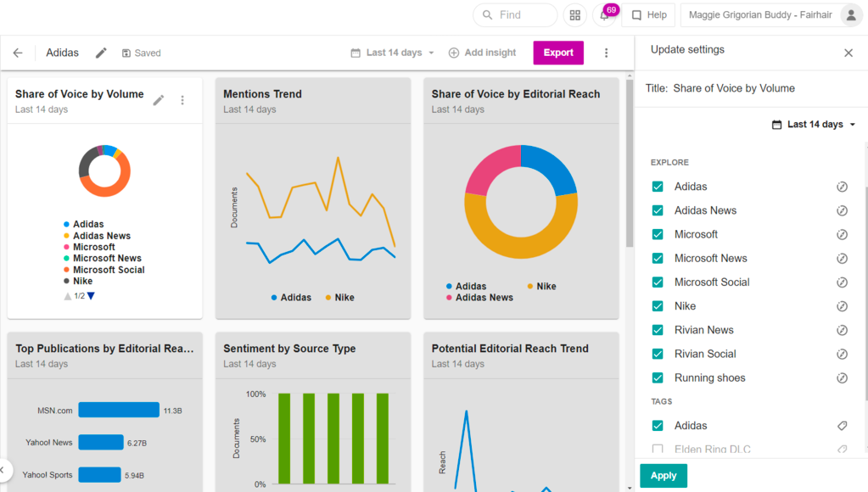Edit Share of Voice by Volume widget pencil
868x492 pixels.
tap(159, 100)
